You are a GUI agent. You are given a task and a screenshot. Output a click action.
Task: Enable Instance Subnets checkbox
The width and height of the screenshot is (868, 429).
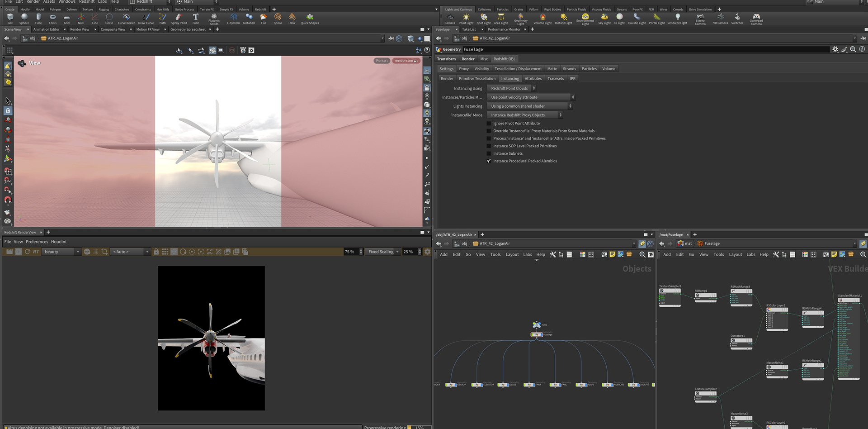[x=489, y=154]
